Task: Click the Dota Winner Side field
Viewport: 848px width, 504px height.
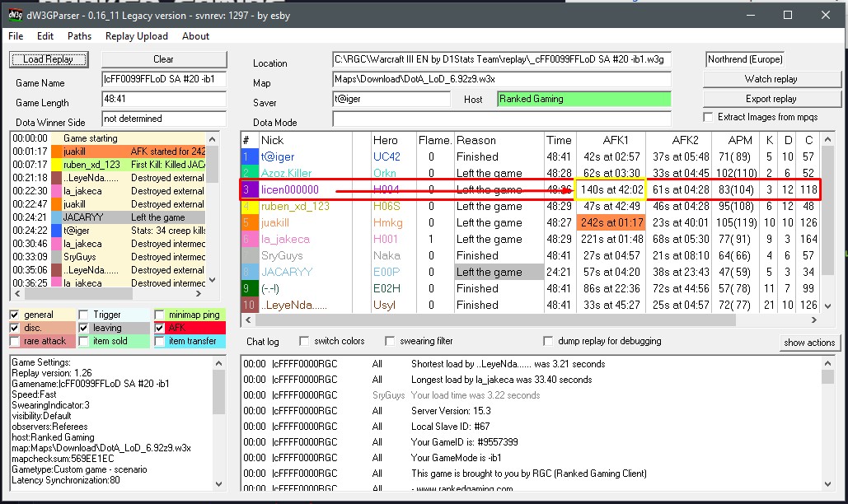Action: (x=164, y=119)
